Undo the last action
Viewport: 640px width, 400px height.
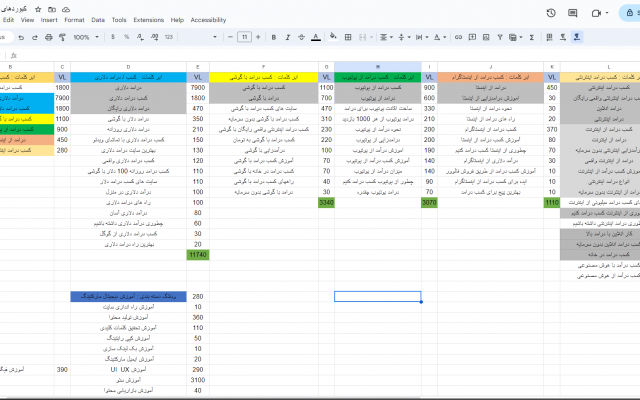(x=21, y=37)
